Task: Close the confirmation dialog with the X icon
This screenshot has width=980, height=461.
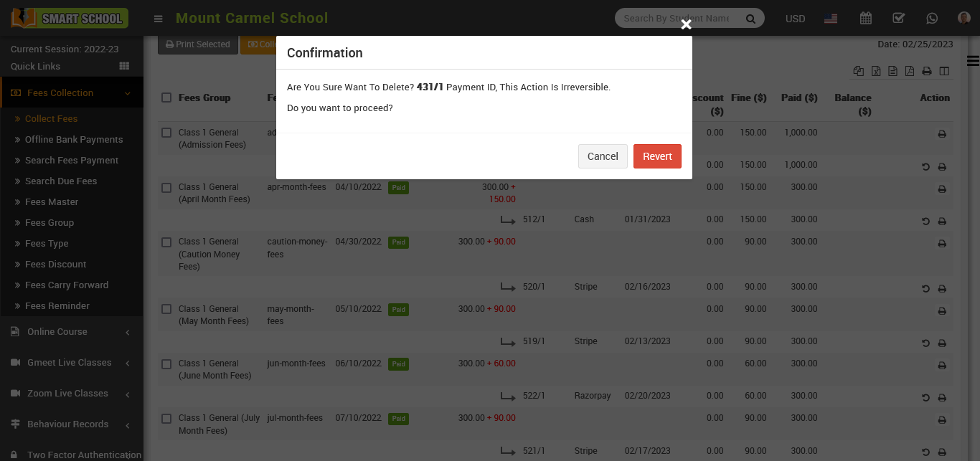Action: (686, 24)
